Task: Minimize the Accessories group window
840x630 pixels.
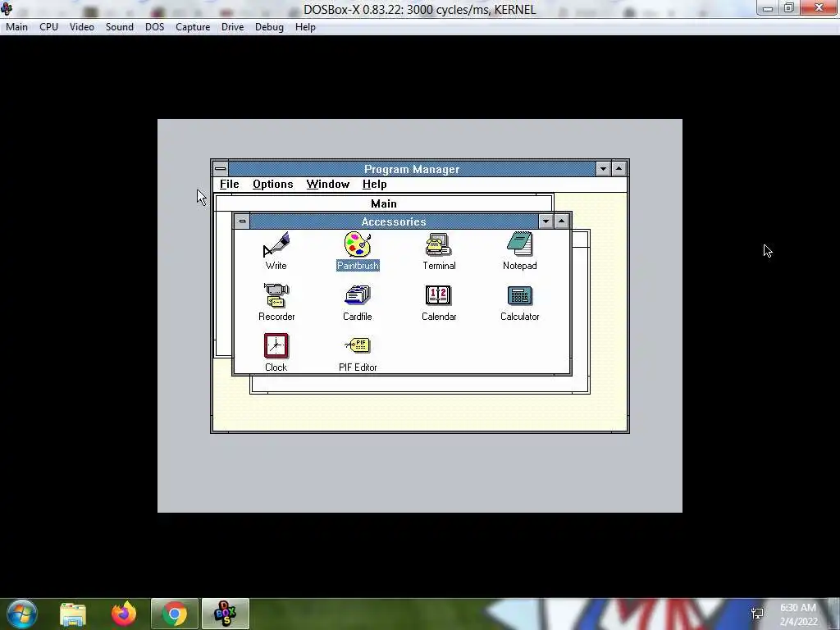Action: pos(546,221)
